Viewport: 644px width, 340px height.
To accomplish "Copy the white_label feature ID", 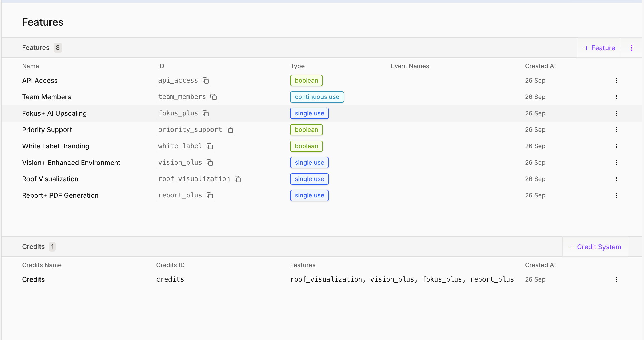I will click(x=210, y=146).
